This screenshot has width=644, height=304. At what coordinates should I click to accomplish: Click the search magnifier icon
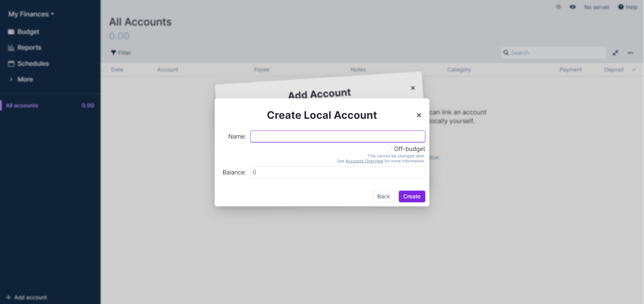[x=506, y=53]
